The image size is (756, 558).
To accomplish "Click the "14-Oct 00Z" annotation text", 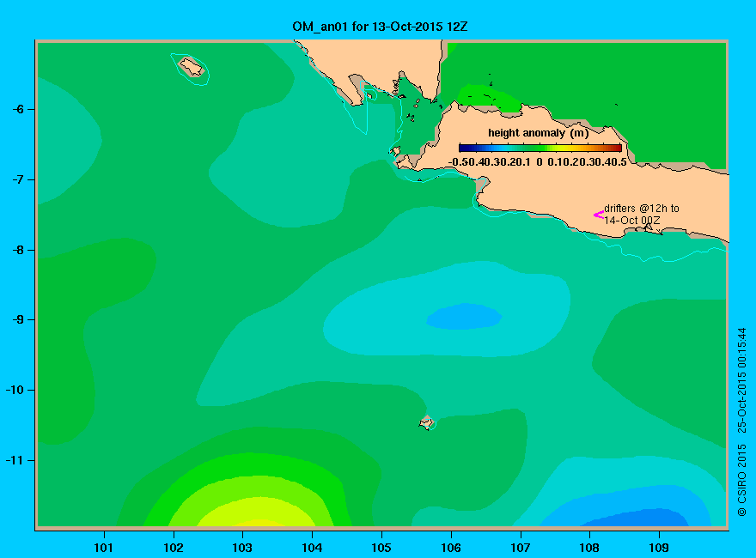I will (632, 221).
